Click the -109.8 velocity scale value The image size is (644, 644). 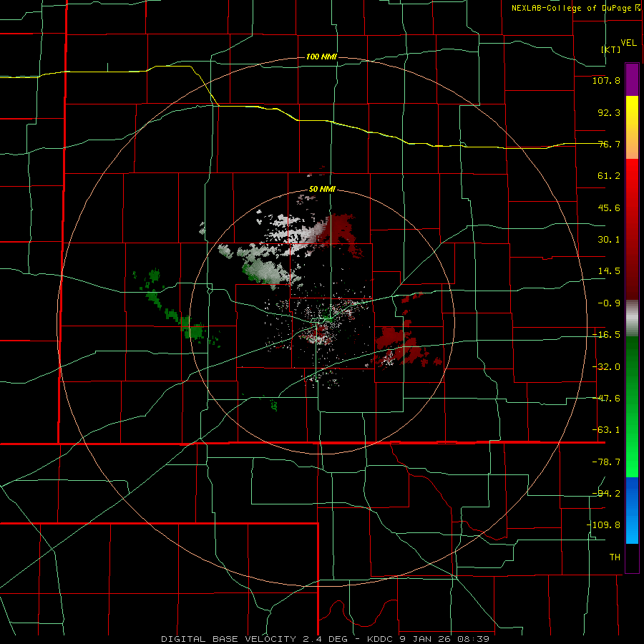603,525
